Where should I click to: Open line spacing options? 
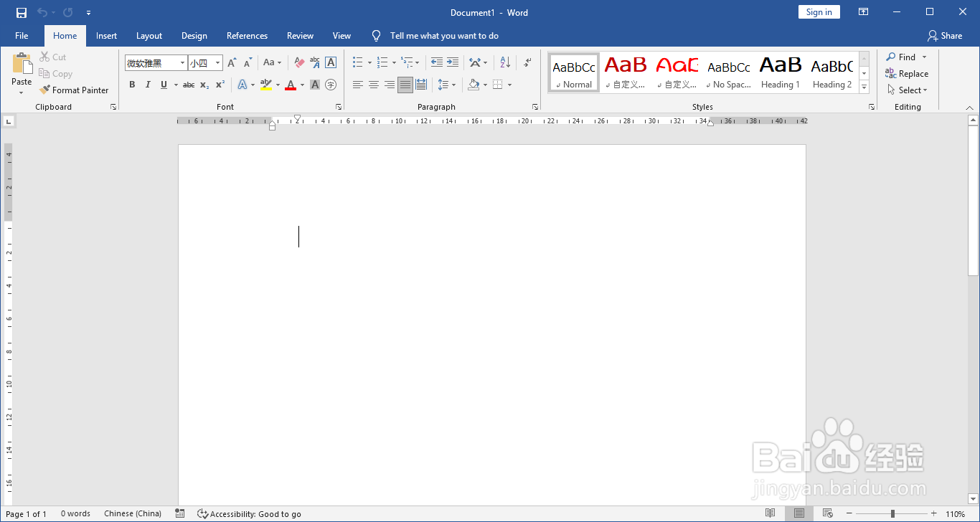coord(446,85)
